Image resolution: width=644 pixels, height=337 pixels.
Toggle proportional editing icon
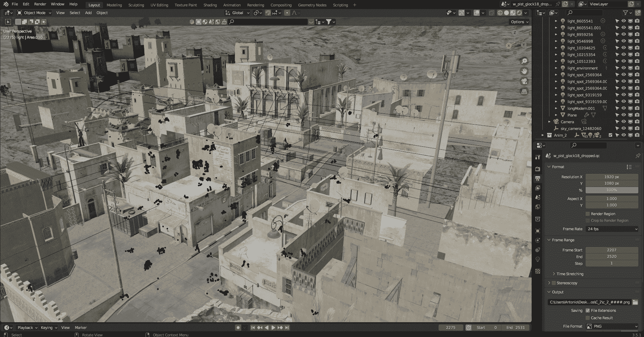point(287,13)
